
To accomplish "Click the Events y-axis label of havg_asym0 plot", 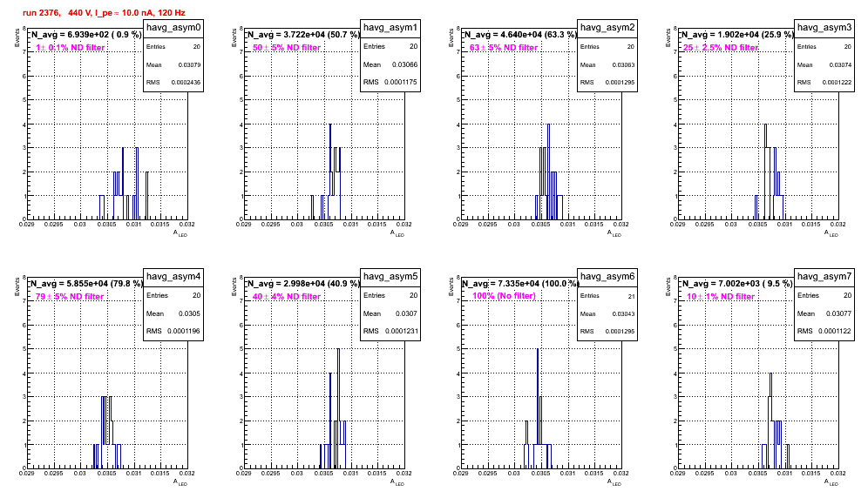I will click(17, 38).
